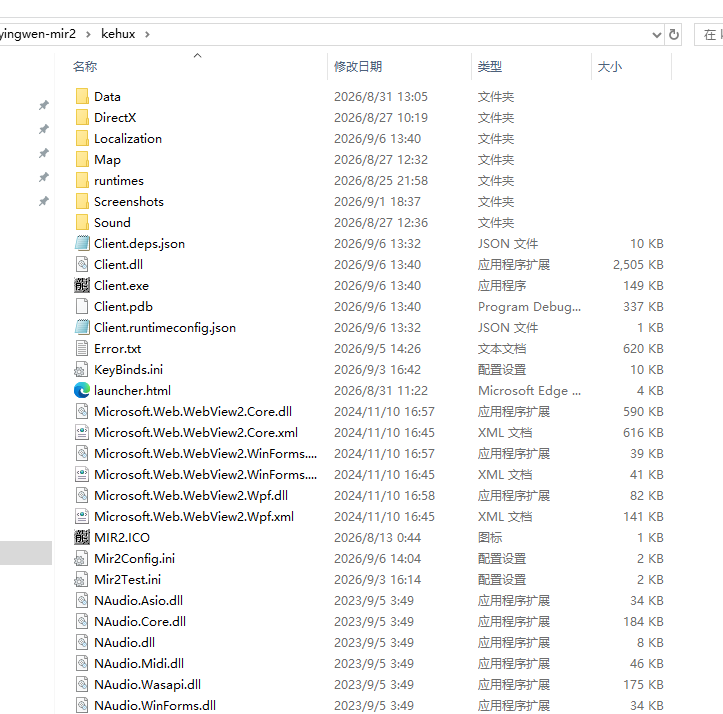This screenshot has width=723, height=714.
Task: Refresh the folder via address bar button
Action: [x=674, y=35]
